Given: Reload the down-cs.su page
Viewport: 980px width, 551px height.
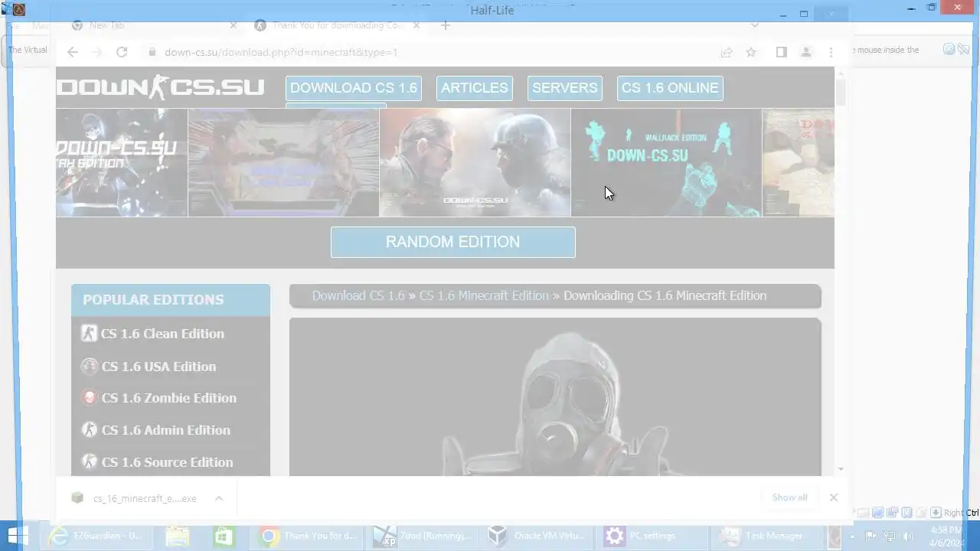Looking at the screenshot, I should (x=122, y=52).
